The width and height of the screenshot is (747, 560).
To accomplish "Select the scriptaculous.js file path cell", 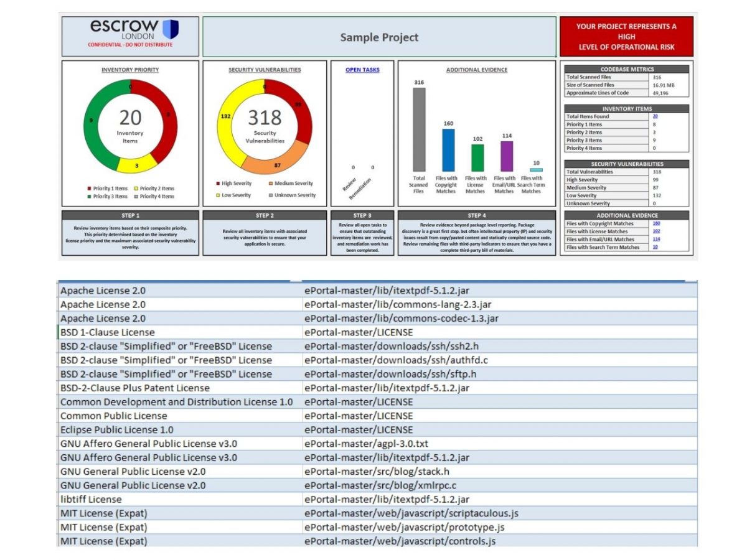I will [499, 513].
